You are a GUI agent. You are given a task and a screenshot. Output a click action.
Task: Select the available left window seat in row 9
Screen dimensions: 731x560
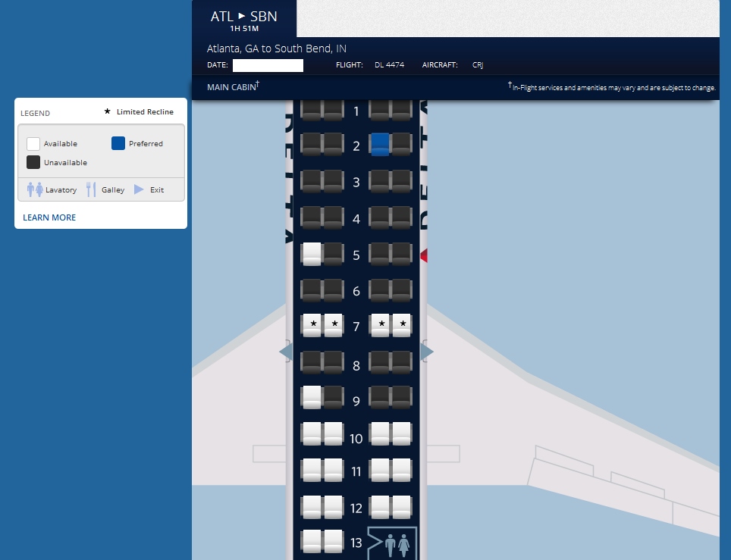(x=312, y=397)
